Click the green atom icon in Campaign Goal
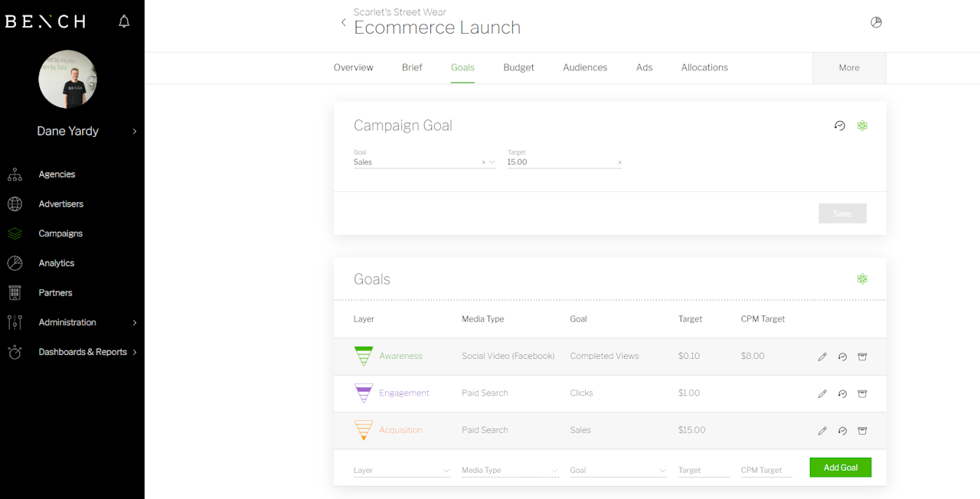This screenshot has height=499, width=980. pyautogui.click(x=862, y=126)
